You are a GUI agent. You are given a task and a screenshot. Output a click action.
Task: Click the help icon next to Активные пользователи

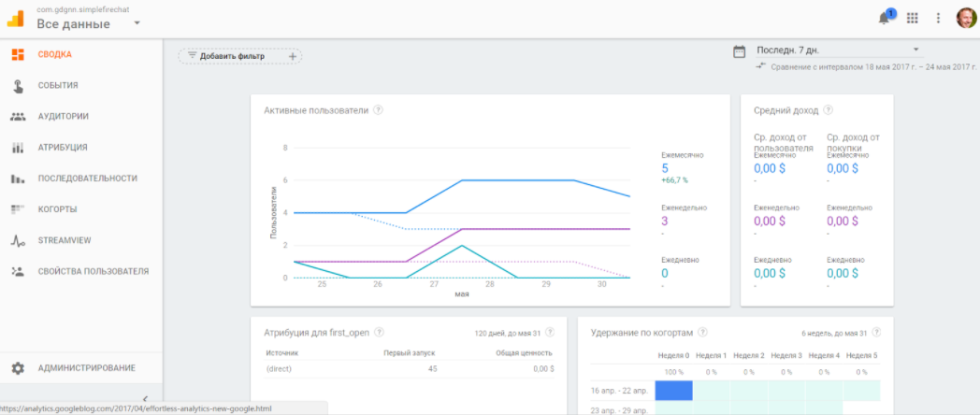tap(378, 110)
